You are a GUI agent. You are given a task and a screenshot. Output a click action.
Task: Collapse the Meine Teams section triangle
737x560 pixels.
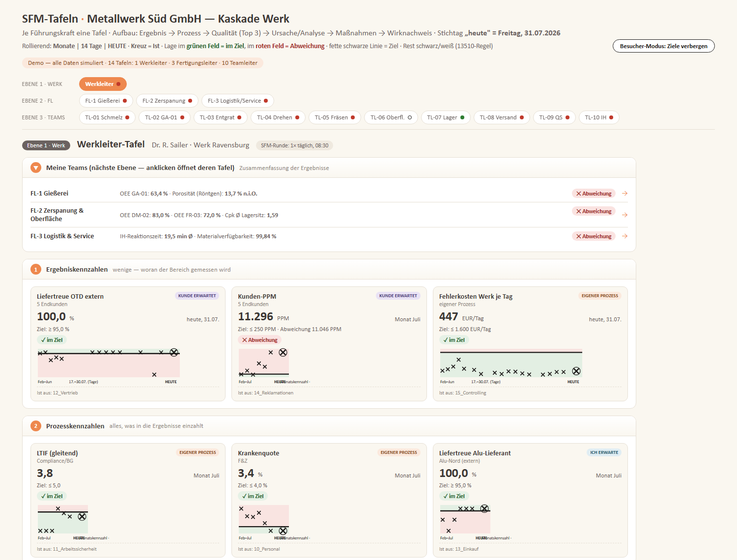35,168
